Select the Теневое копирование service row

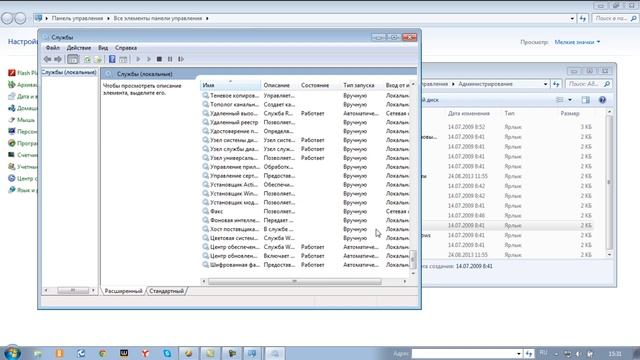point(305,96)
